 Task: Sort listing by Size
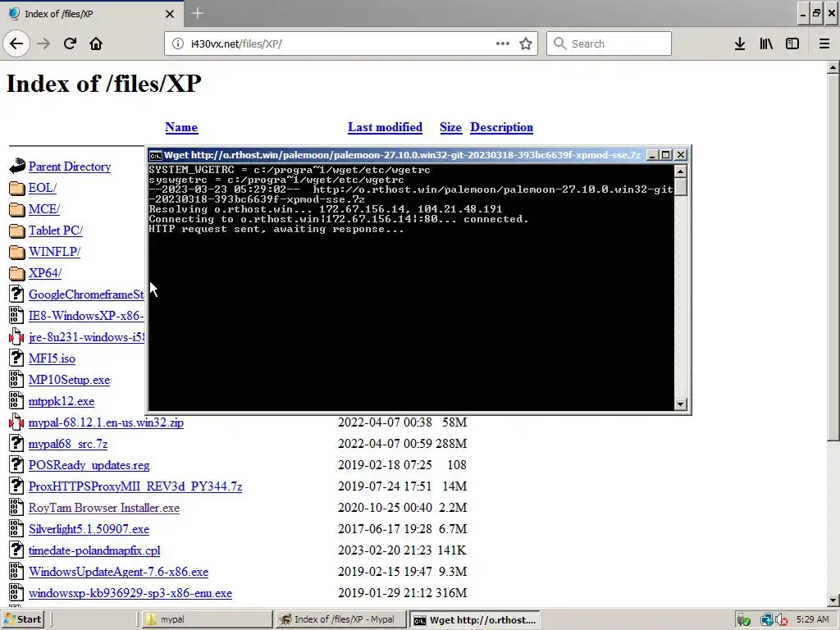[x=450, y=127]
